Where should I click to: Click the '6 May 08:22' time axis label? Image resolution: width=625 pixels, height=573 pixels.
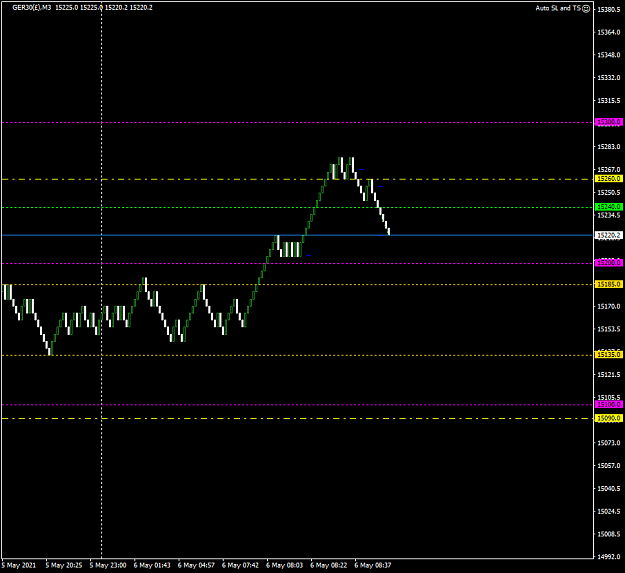coord(329,565)
